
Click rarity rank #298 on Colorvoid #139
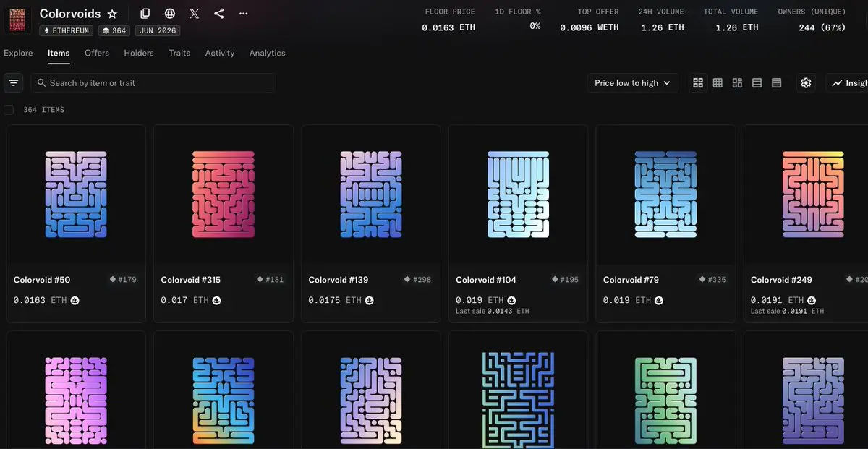(x=417, y=280)
